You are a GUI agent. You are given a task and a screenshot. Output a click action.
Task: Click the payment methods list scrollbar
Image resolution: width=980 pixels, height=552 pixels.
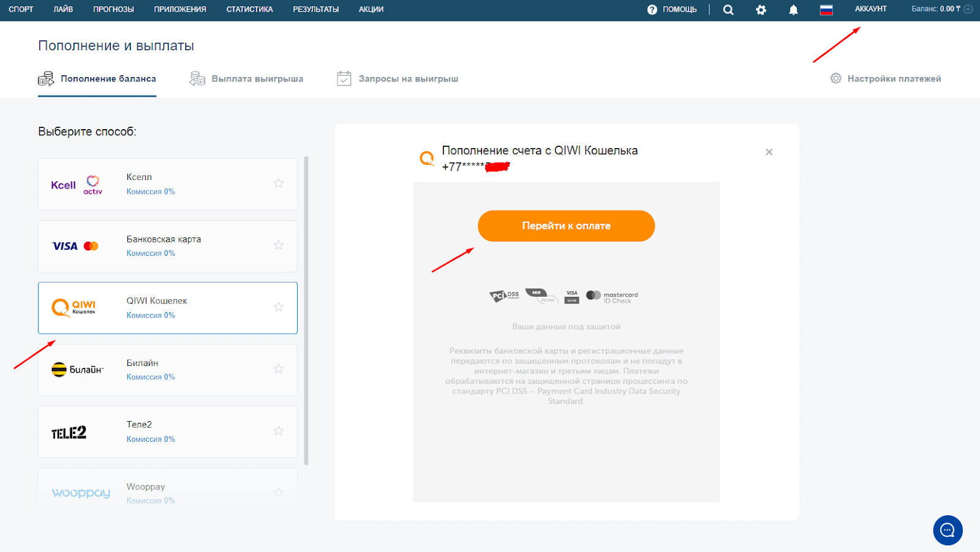coord(306,310)
